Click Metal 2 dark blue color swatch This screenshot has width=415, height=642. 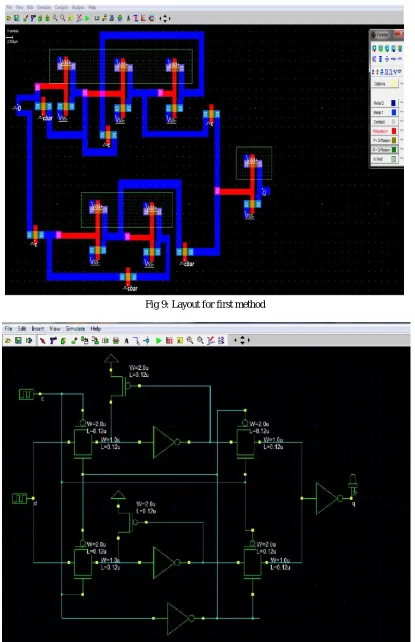[394, 103]
